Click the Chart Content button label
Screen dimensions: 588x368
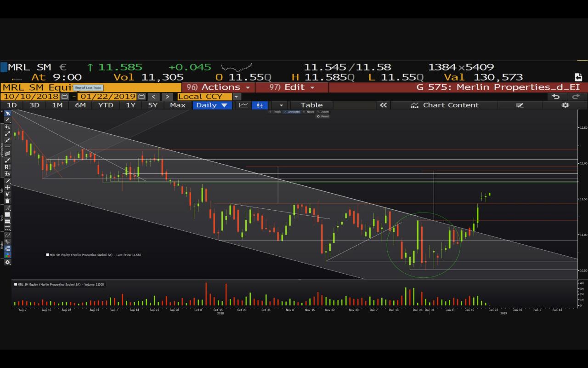[451, 105]
